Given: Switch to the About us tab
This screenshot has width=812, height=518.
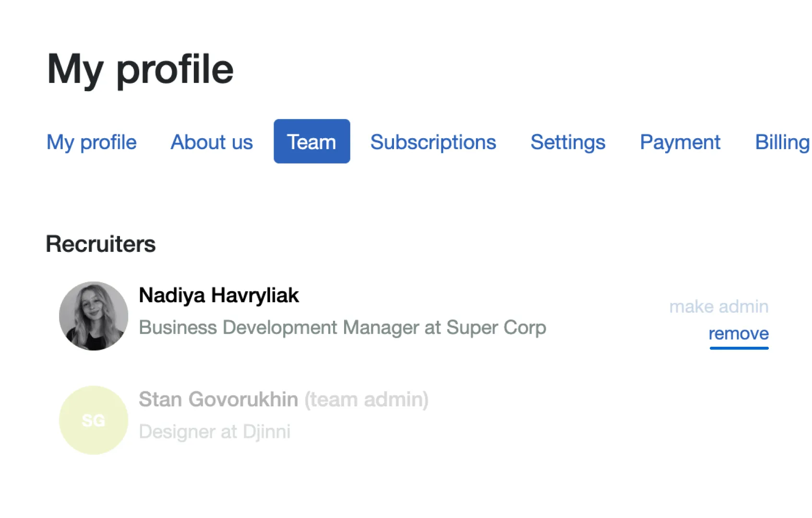Looking at the screenshot, I should (x=212, y=142).
